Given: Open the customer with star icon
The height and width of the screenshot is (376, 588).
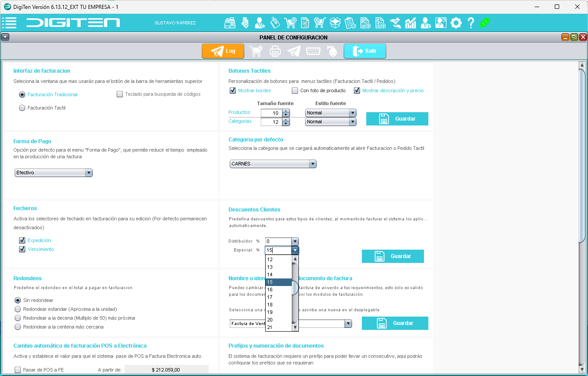Looking at the screenshot, I should (x=260, y=23).
